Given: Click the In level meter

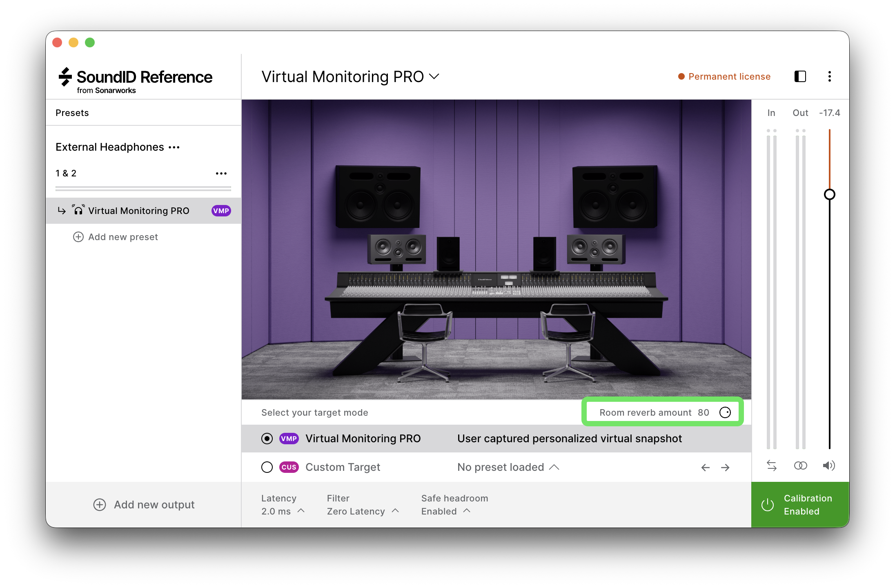Looking at the screenshot, I should pyautogui.click(x=771, y=289).
